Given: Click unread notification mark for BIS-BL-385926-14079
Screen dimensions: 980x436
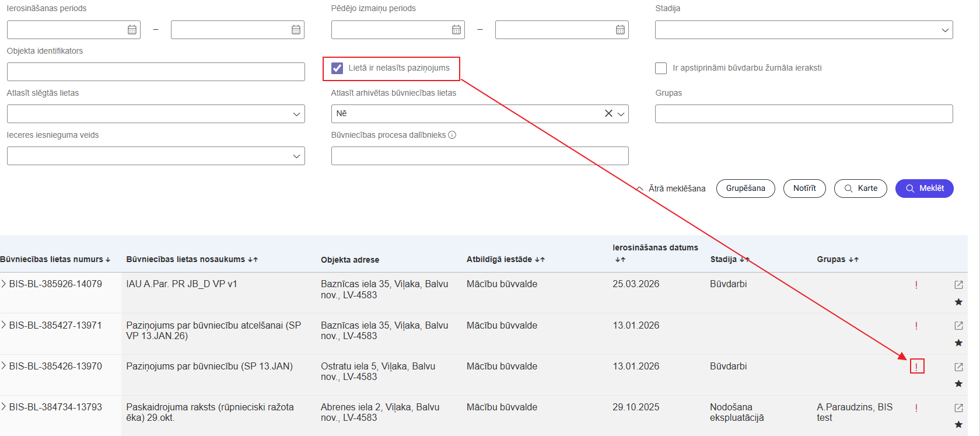Looking at the screenshot, I should click(x=916, y=285).
